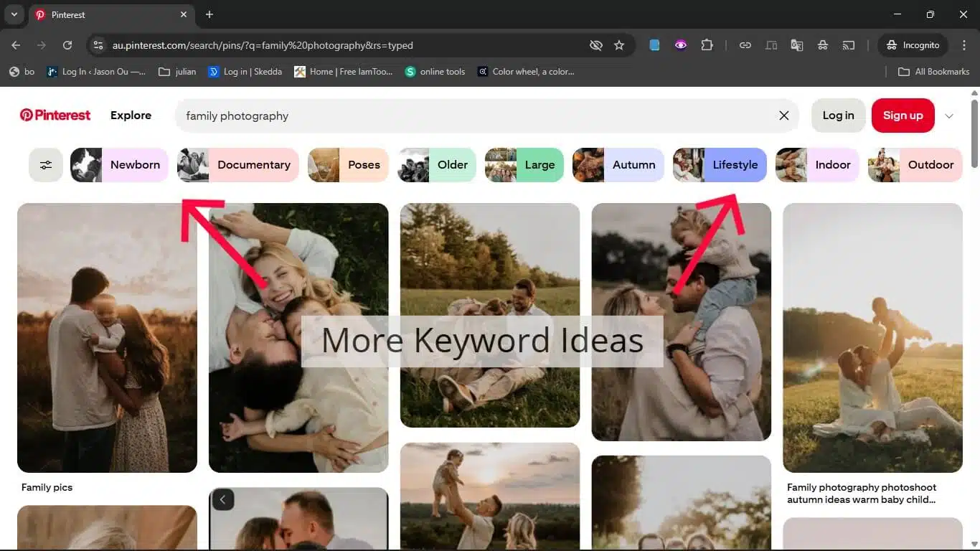Select the Newborn keyword chip
The width and height of the screenshot is (980, 551).
click(x=119, y=165)
